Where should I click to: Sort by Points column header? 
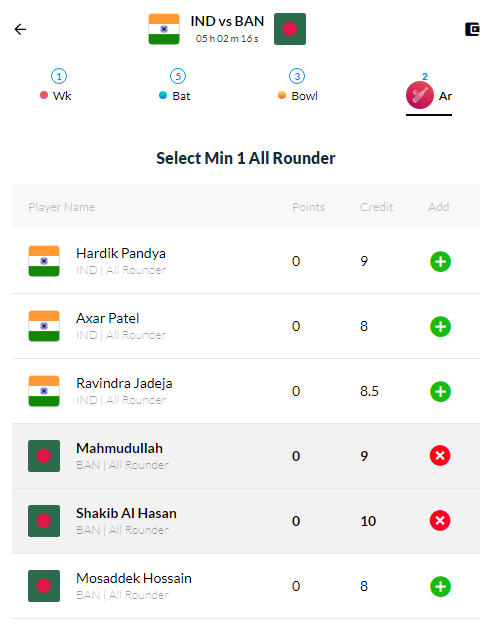[x=308, y=207]
